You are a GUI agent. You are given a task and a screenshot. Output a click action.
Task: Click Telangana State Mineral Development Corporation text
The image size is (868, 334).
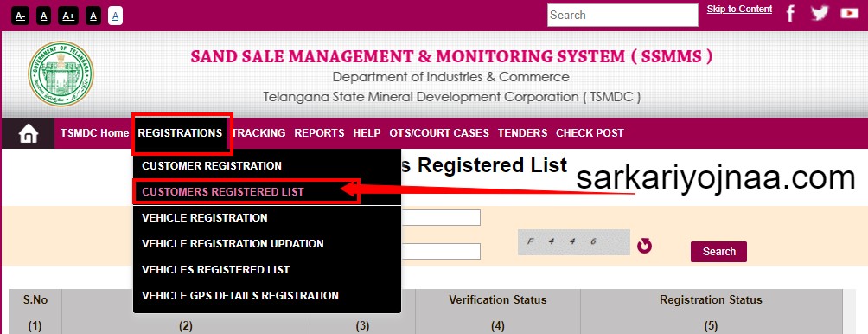(x=451, y=97)
